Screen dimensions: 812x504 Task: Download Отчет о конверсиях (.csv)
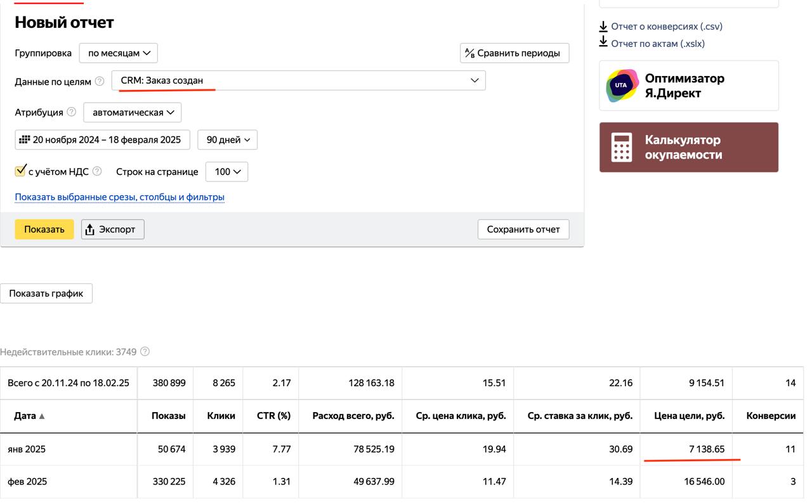click(x=667, y=27)
